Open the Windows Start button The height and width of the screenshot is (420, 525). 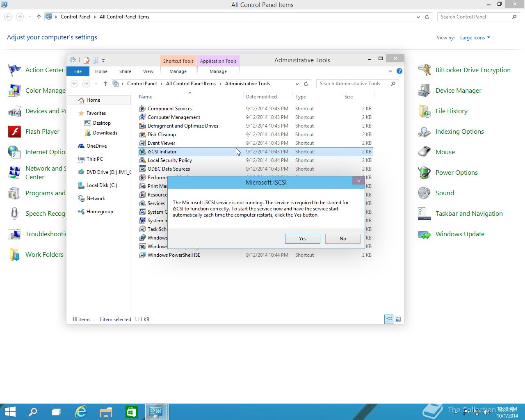click(x=10, y=412)
